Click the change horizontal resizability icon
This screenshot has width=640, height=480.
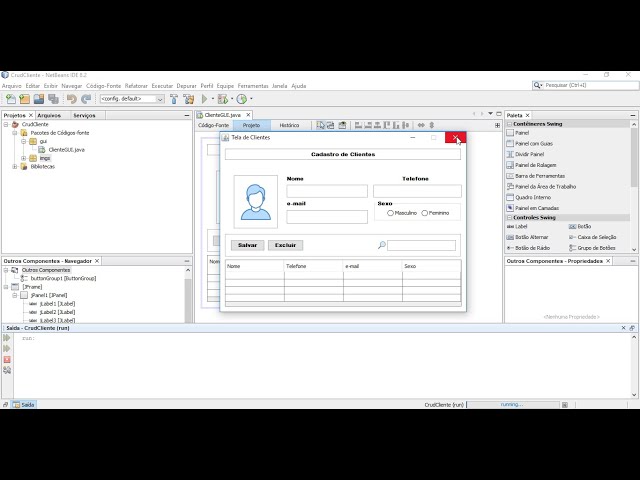(421, 125)
